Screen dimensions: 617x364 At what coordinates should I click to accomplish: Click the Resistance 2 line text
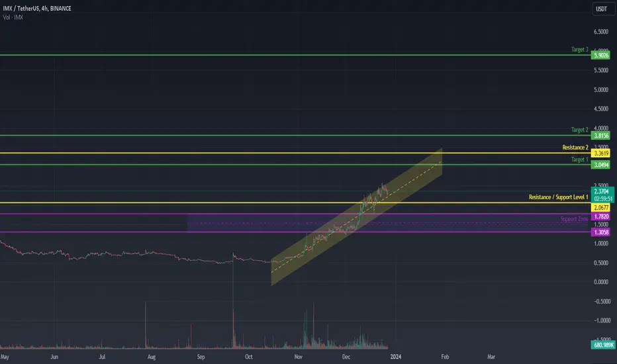tap(575, 148)
